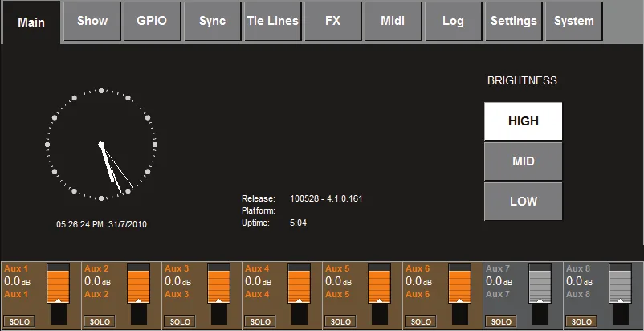This screenshot has width=644, height=331.
Task: Select the Aux 5 channel's 0.0 dB level
Action: click(338, 282)
